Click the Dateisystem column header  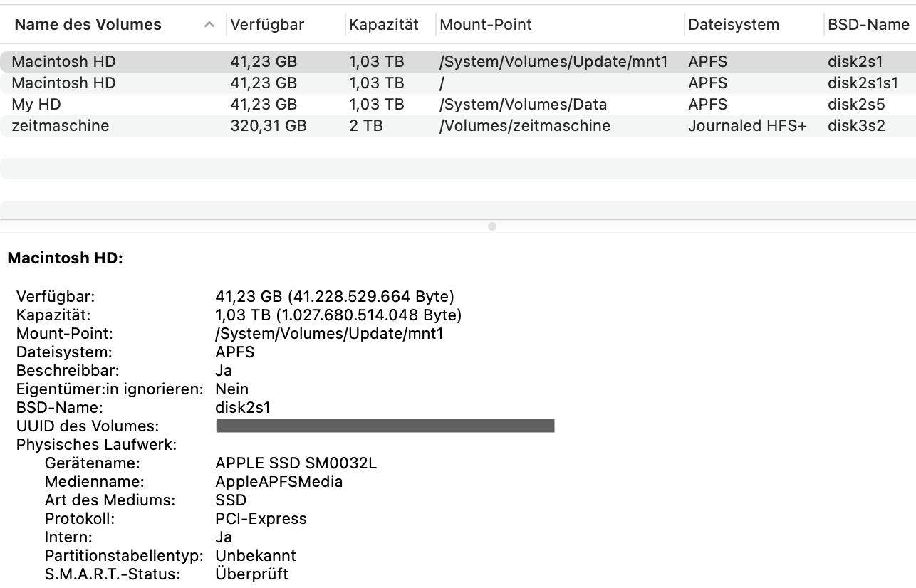734,25
